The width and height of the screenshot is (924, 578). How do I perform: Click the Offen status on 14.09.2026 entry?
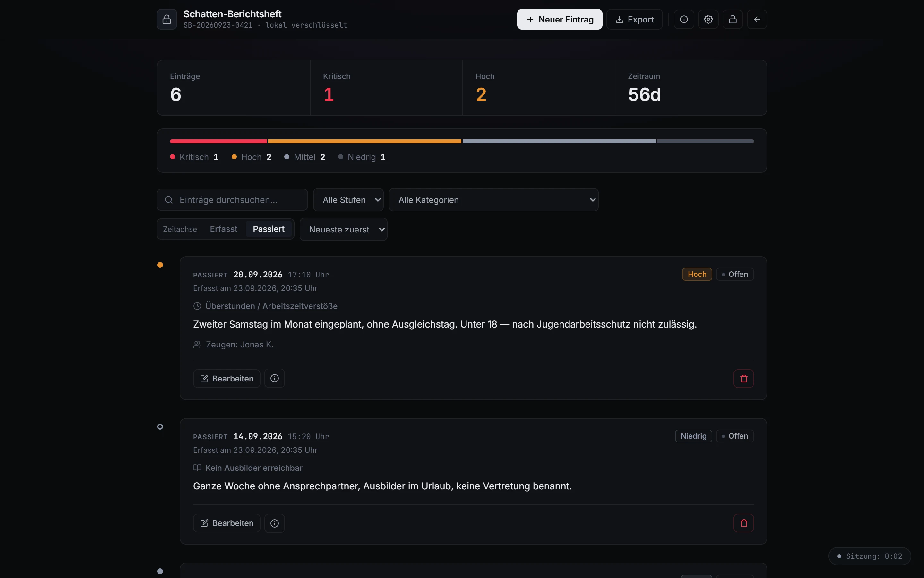click(x=735, y=436)
